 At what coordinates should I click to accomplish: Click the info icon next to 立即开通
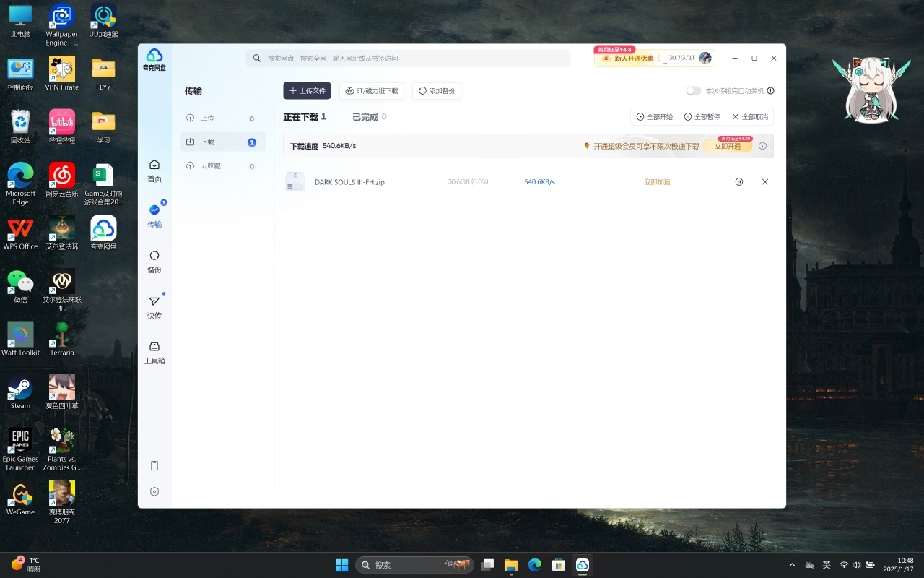pos(762,146)
